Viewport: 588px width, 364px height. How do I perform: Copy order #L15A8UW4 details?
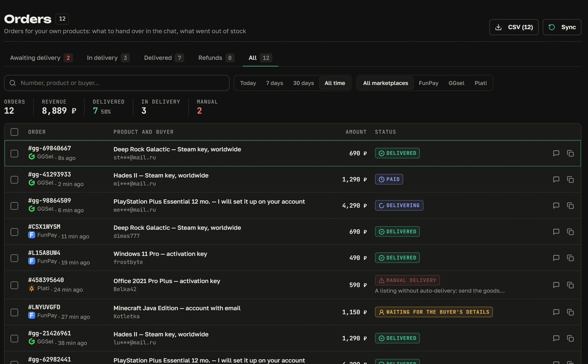tap(570, 258)
